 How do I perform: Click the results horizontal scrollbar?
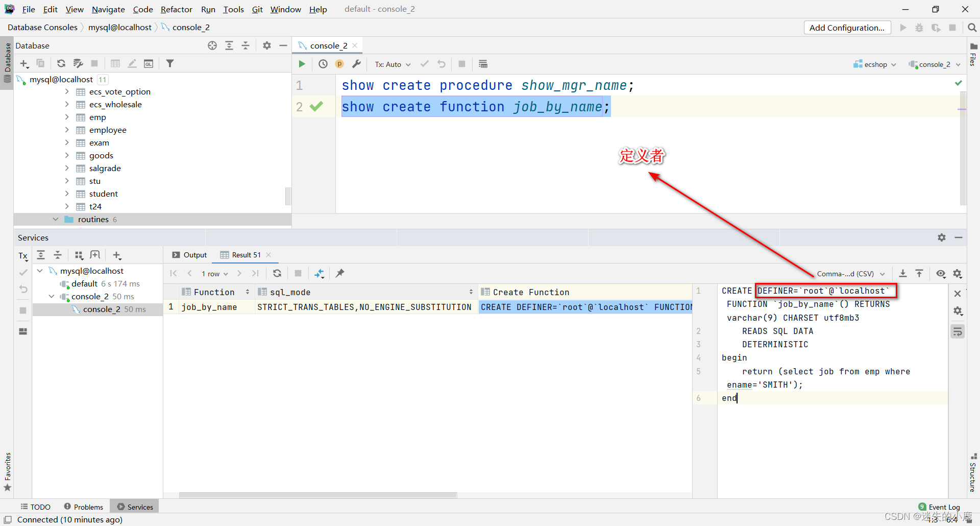(x=317, y=495)
